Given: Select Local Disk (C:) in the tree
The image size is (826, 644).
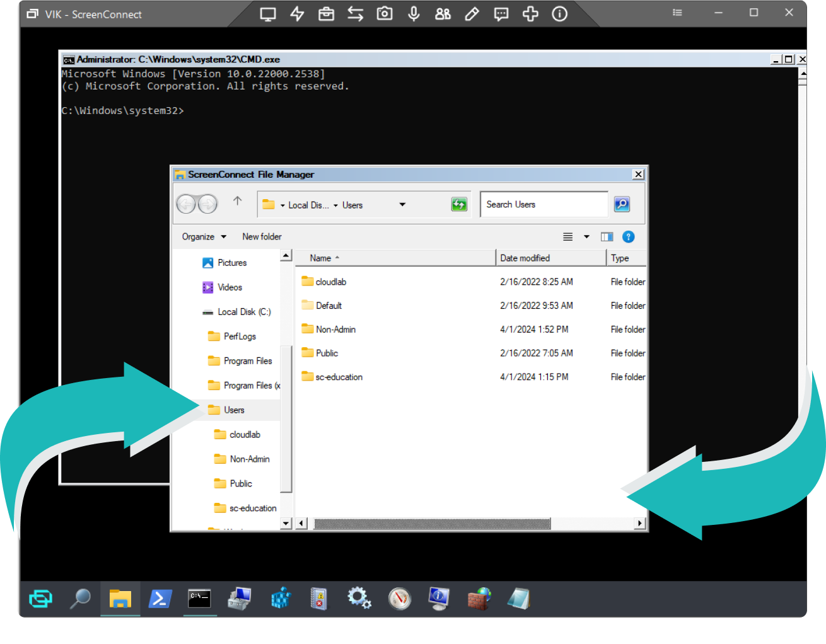Looking at the screenshot, I should point(236,312).
